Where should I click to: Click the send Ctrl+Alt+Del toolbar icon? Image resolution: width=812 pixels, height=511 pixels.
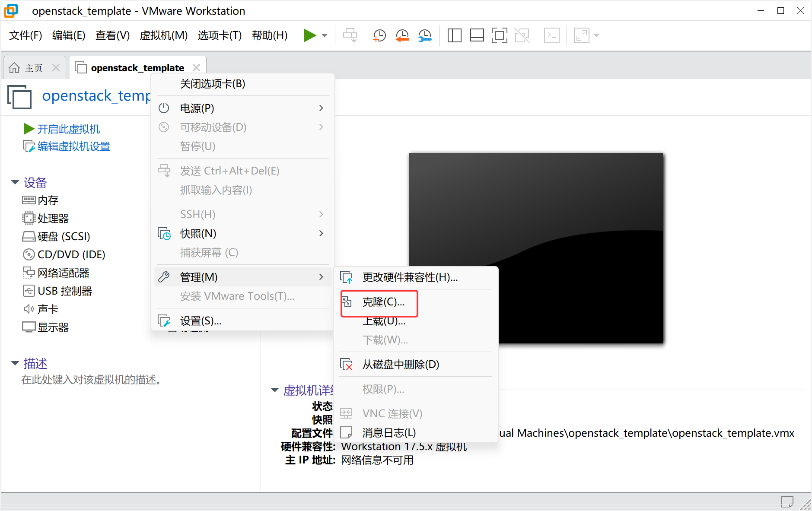(350, 35)
